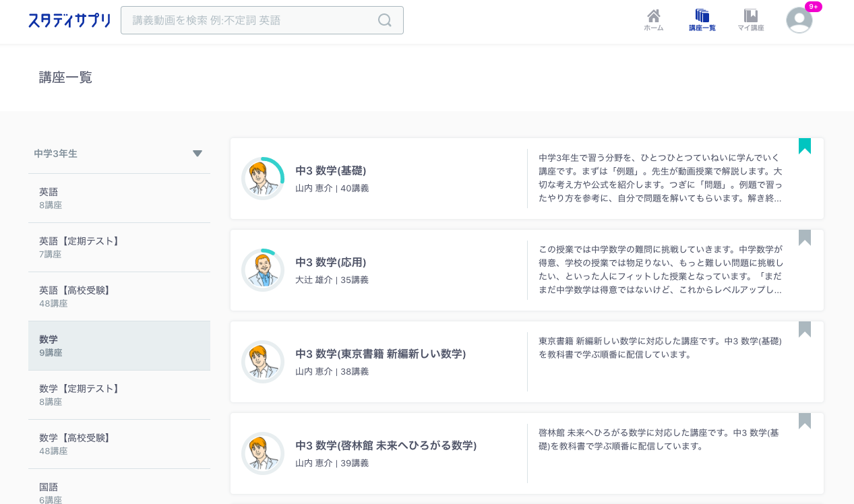Select 英語【高校受験】 in the sidebar
Viewport: 854px width, 504px height.
coord(119,296)
